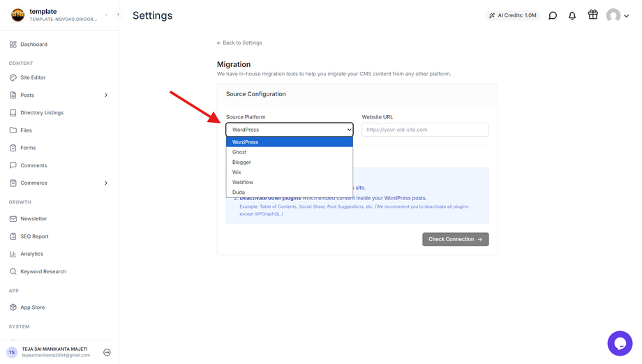Screen dimensions: 642x364
Task: Open Dashboard page
Action: click(x=34, y=44)
